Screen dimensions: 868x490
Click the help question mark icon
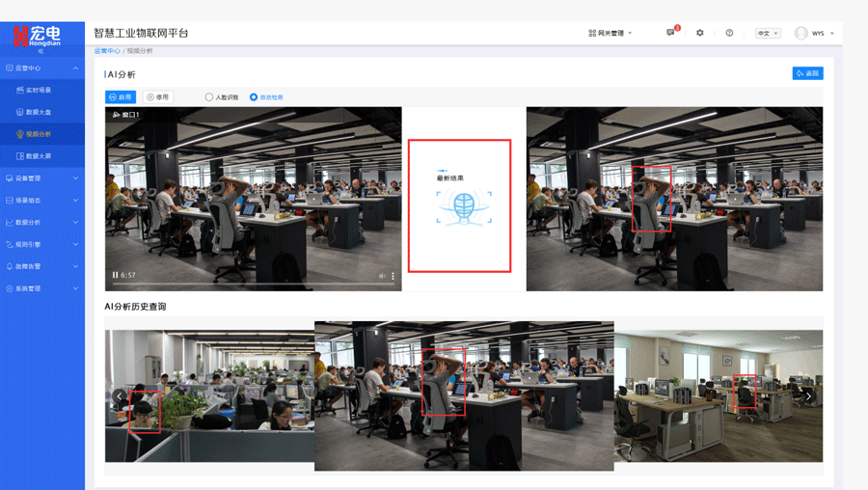coord(729,33)
